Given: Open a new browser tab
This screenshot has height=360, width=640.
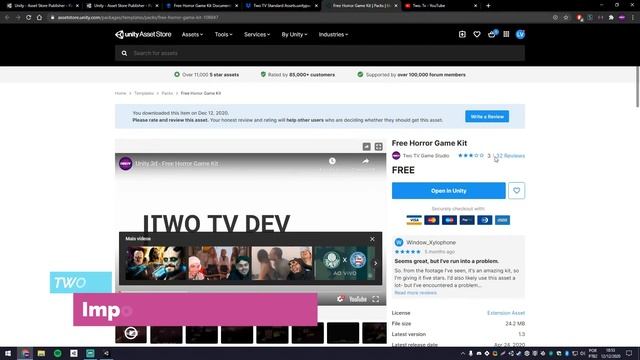Looking at the screenshot, I should (488, 6).
